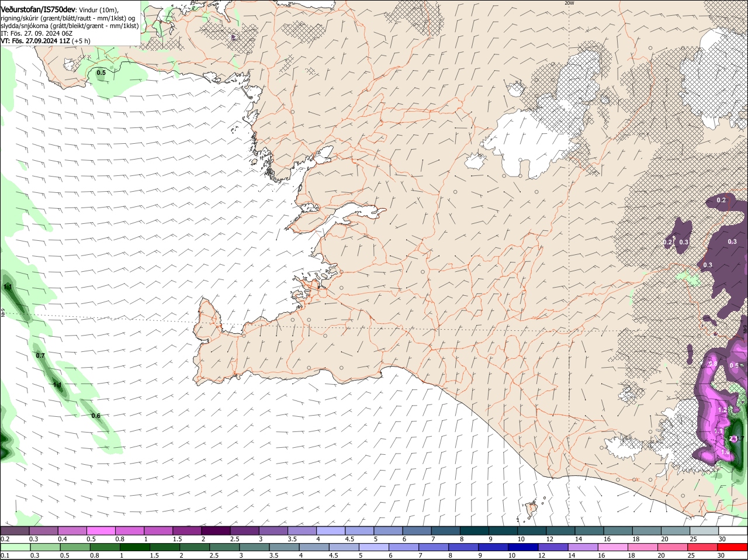Pick lower legend row light pink swatch labeled 16
The height and width of the screenshot is (560, 748).
pyautogui.click(x=613, y=547)
